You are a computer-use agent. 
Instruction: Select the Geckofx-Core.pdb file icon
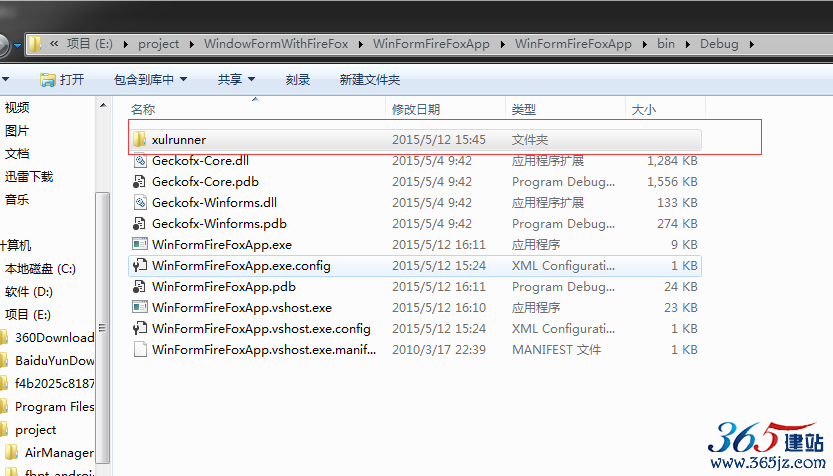(140, 182)
